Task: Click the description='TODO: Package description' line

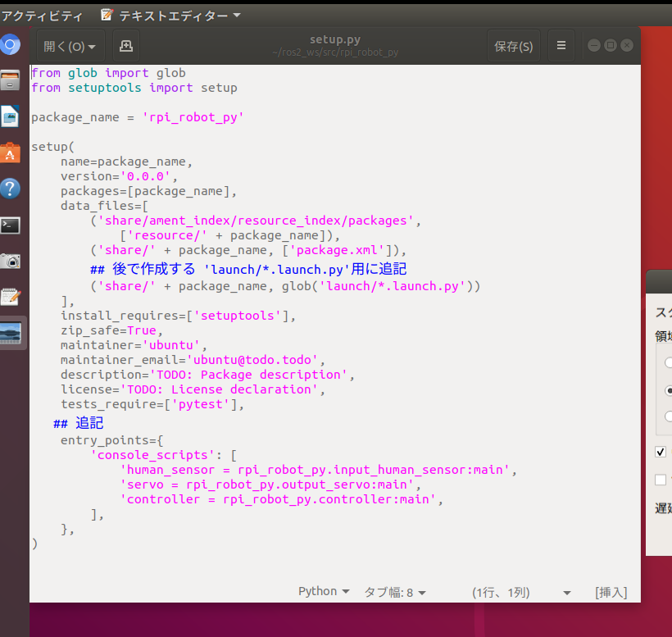Action: click(x=207, y=375)
